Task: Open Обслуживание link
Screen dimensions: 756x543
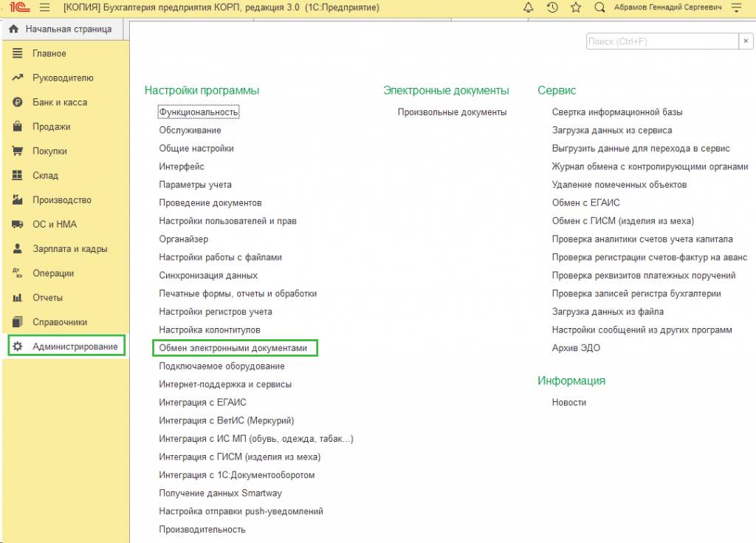Action: tap(190, 130)
